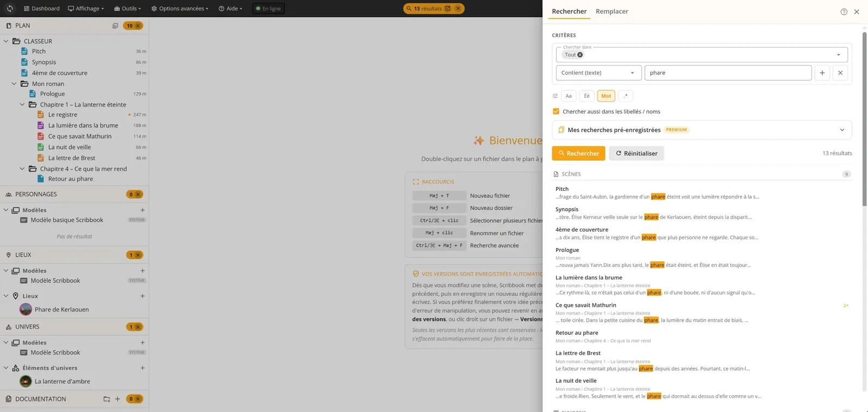
Task: Click the search text field containing 'phare'
Action: coord(728,73)
